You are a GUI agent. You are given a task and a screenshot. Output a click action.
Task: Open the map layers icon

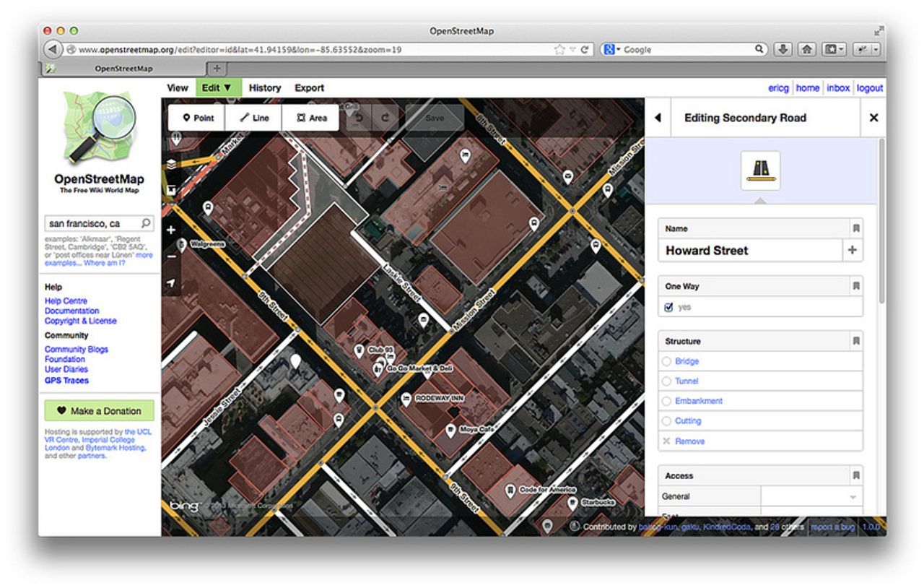click(171, 164)
